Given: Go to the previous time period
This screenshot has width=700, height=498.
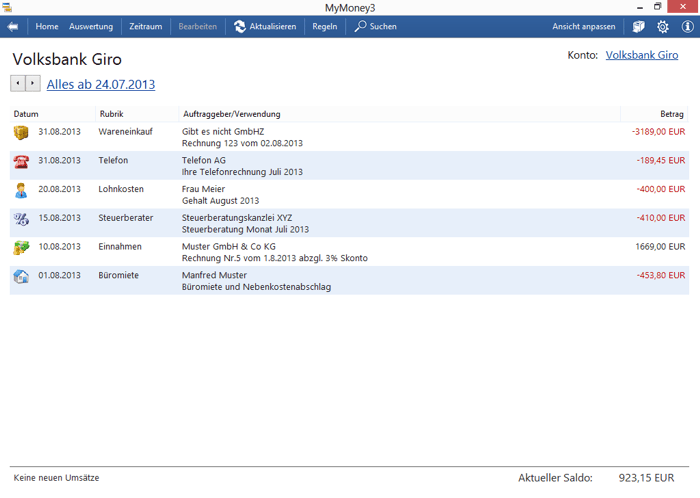Looking at the screenshot, I should tap(18, 83).
